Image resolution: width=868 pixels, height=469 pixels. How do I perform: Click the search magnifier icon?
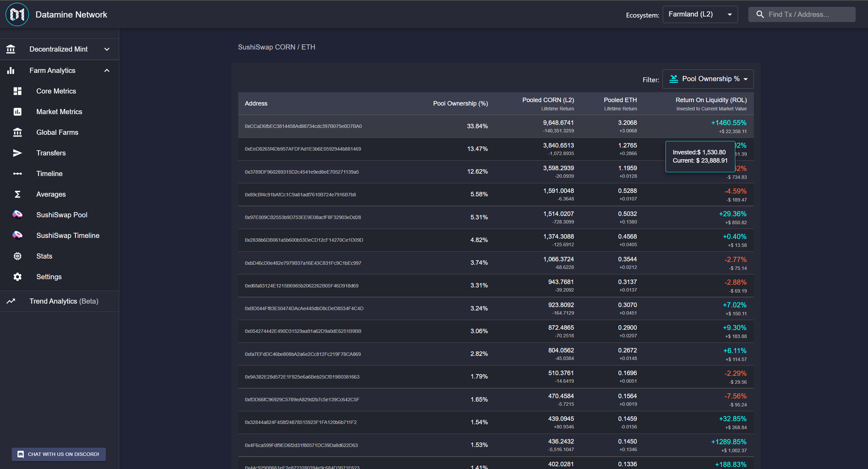(x=760, y=14)
